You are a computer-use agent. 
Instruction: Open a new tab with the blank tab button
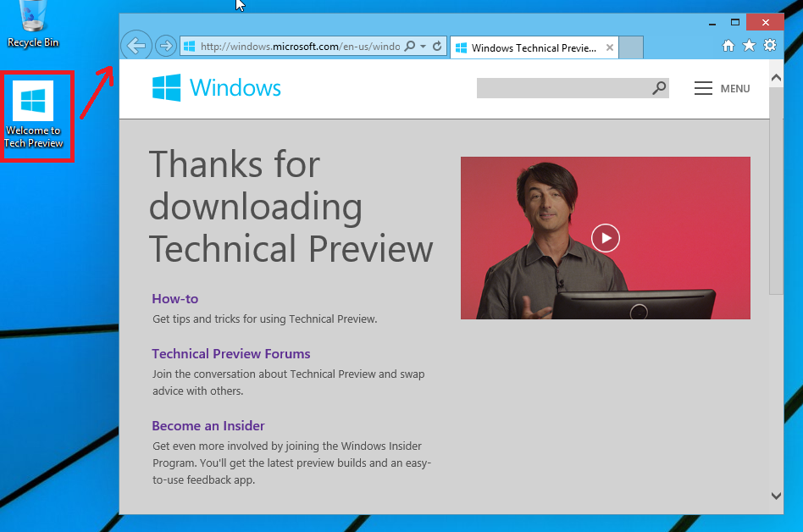pyautogui.click(x=631, y=47)
